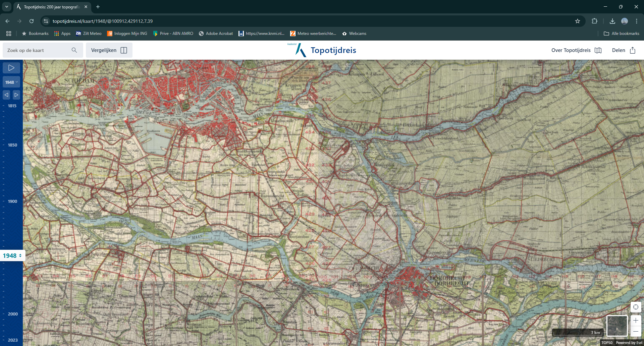
Task: Step to the previous map year
Action: 6,95
